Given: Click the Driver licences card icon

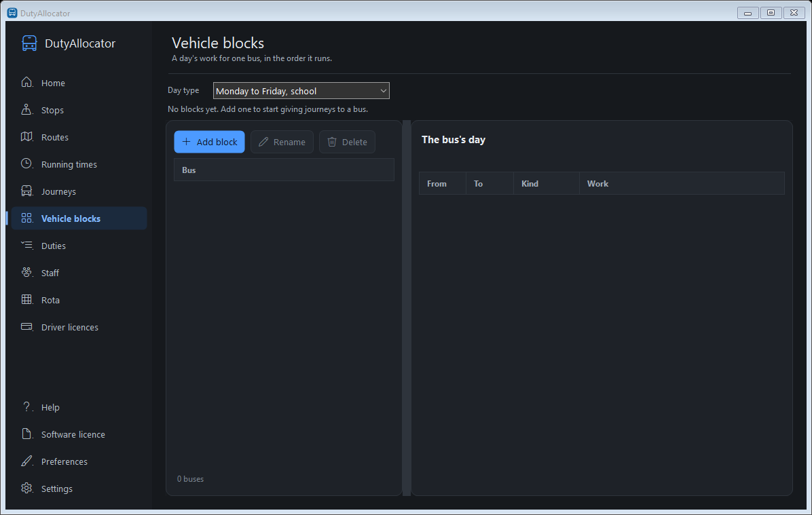Looking at the screenshot, I should [x=27, y=326].
